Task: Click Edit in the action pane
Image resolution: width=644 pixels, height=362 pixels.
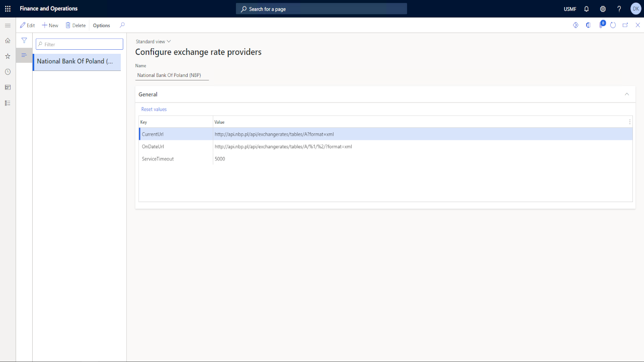Action: pyautogui.click(x=27, y=25)
